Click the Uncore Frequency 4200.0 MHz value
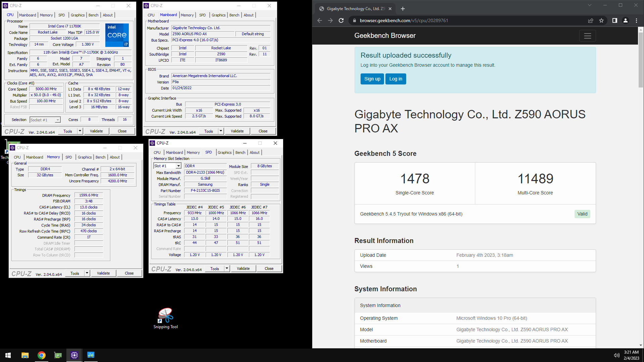Image resolution: width=644 pixels, height=362 pixels. tap(117, 181)
